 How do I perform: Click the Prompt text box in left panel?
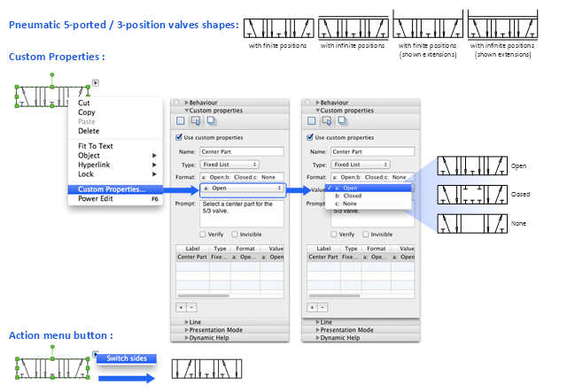point(242,214)
